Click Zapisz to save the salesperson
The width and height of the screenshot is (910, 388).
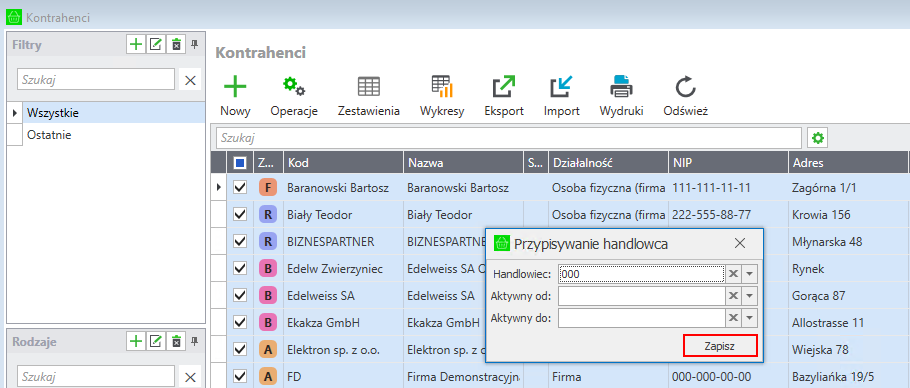[720, 346]
